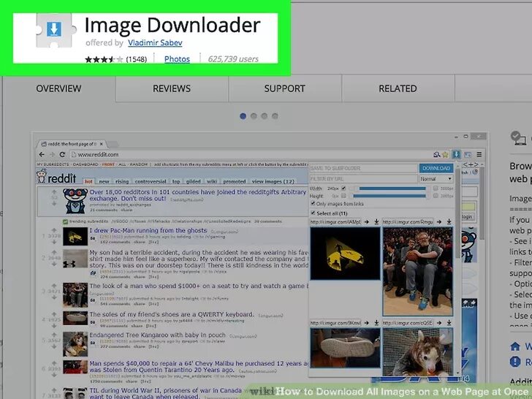Switch to the REVIEWS tab

click(172, 88)
